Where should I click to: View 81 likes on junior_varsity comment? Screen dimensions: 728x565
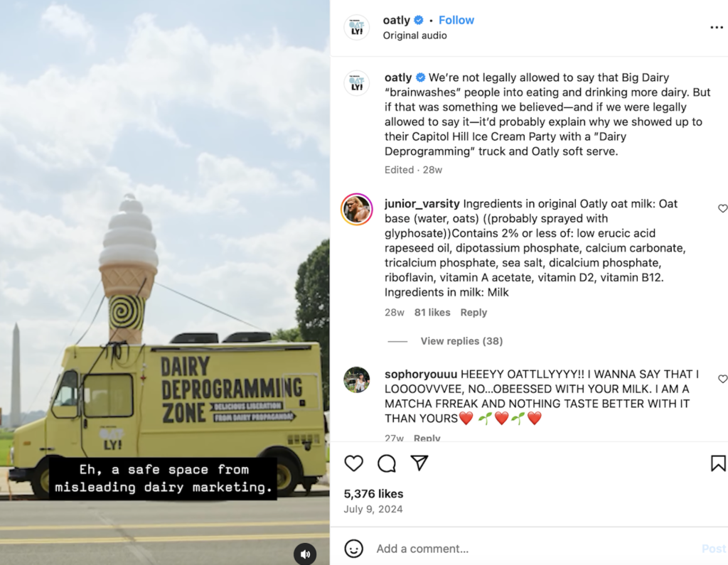pos(432,313)
